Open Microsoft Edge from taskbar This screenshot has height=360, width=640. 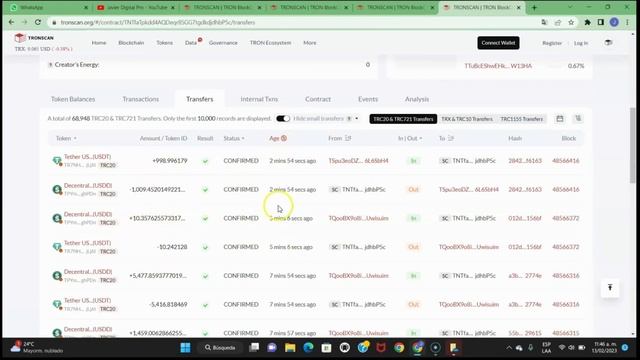click(x=308, y=347)
